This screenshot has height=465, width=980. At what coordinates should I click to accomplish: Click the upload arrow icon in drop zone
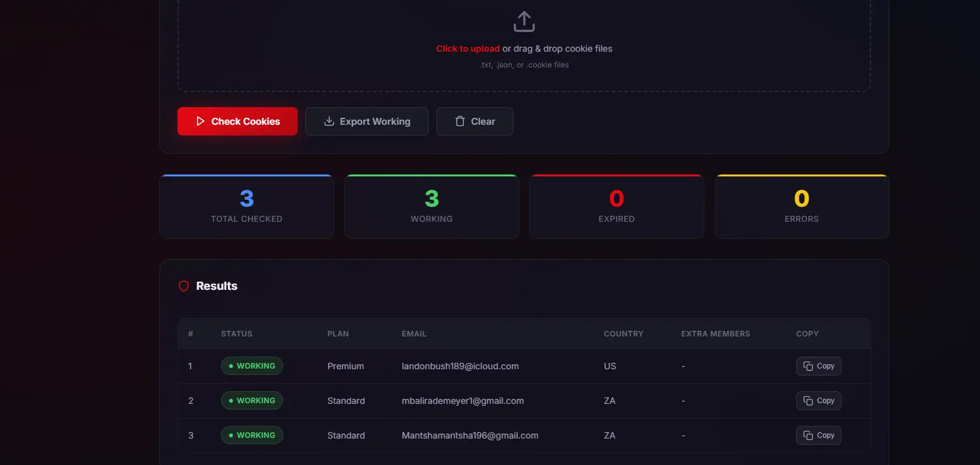[x=524, y=21]
